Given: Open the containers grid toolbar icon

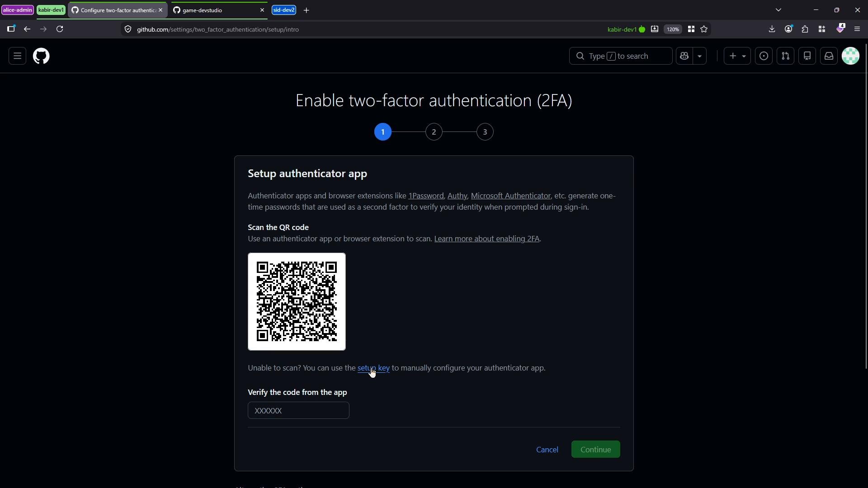Looking at the screenshot, I should point(822,29).
